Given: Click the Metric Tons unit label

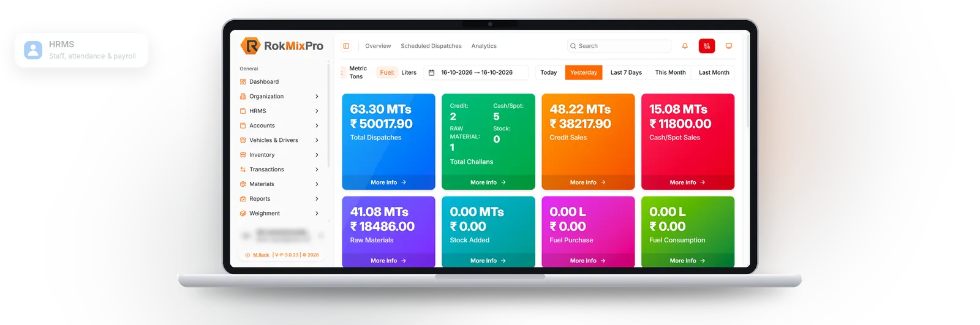Looking at the screenshot, I should click(358, 72).
